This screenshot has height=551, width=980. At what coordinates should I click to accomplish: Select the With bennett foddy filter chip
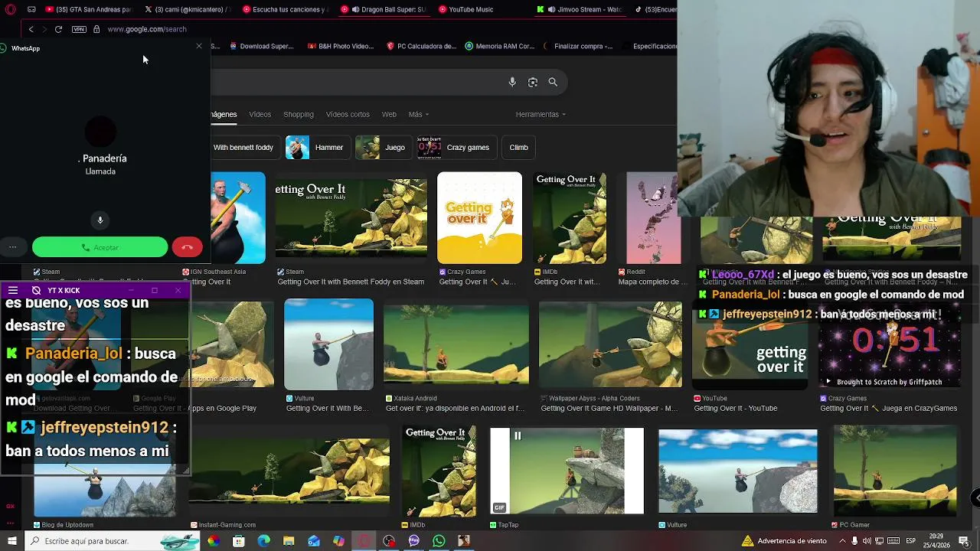(243, 147)
